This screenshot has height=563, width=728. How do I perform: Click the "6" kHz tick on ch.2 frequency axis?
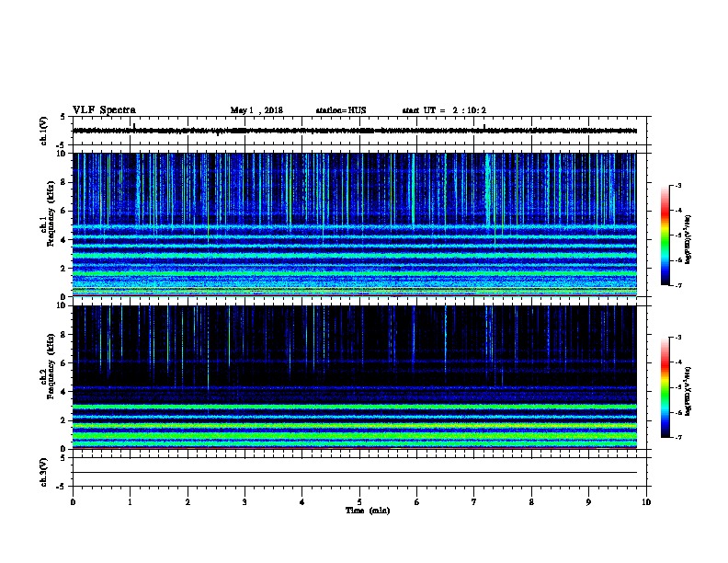[x=63, y=363]
